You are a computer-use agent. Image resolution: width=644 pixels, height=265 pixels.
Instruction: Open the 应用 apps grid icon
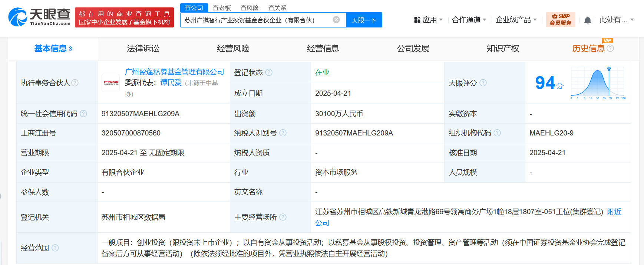coord(417,20)
